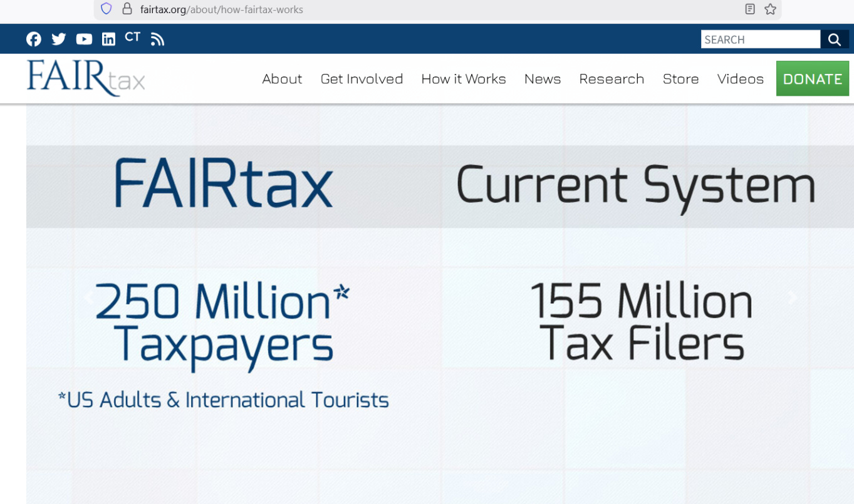Click the fairtax.org URL in address bar
This screenshot has width=854, height=504.
coord(222,9)
